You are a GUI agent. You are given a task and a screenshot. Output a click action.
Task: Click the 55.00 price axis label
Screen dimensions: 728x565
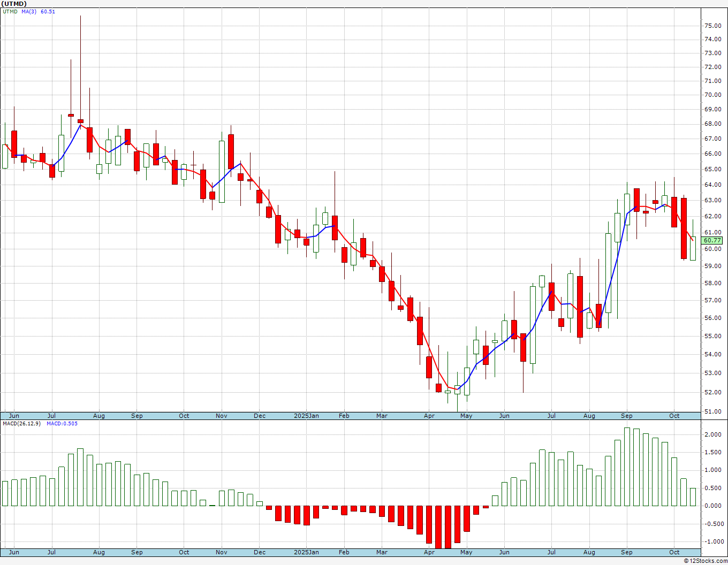coord(712,337)
